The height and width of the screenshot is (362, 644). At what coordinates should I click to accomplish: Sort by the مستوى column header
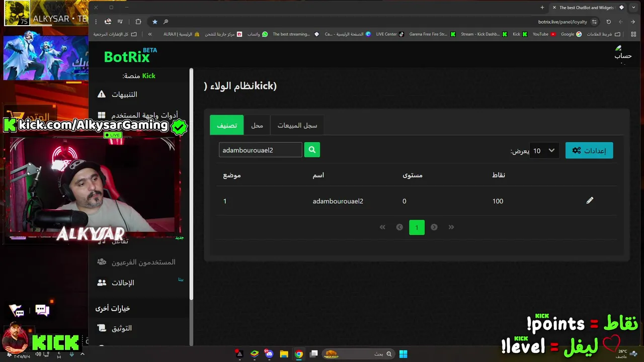(x=413, y=175)
